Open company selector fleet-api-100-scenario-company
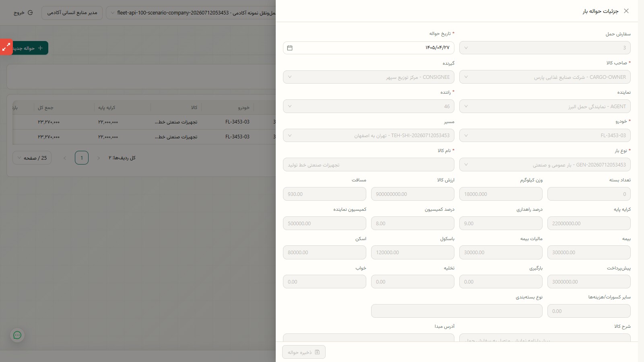Image resolution: width=644 pixels, height=362 pixels. (x=191, y=13)
